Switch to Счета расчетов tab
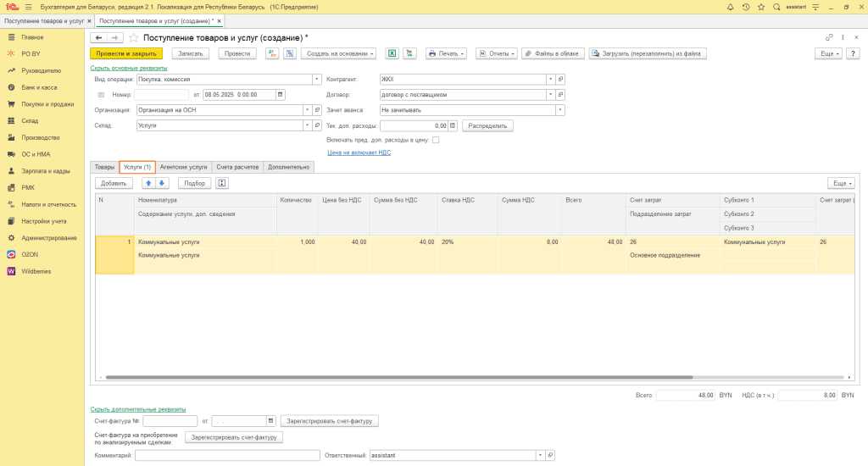Screen dimensions: 868x466 pyautogui.click(x=237, y=167)
